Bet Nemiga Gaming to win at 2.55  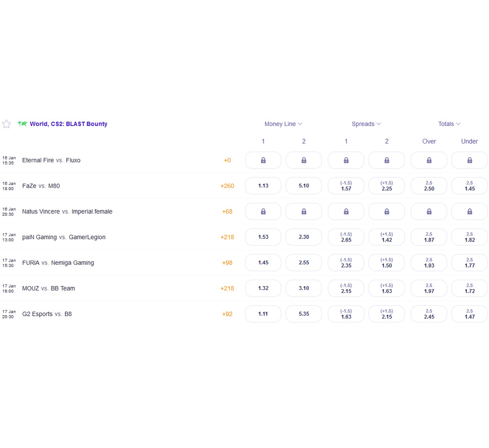pyautogui.click(x=303, y=262)
